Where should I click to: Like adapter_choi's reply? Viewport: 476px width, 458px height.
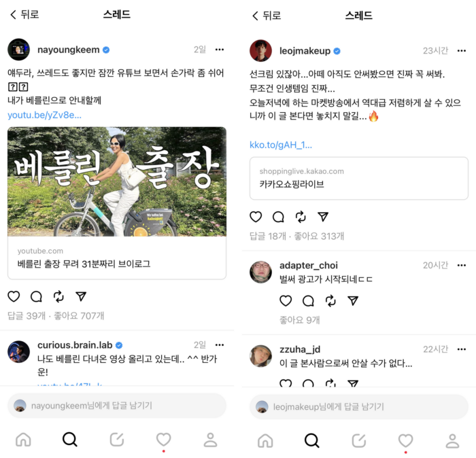click(x=286, y=300)
